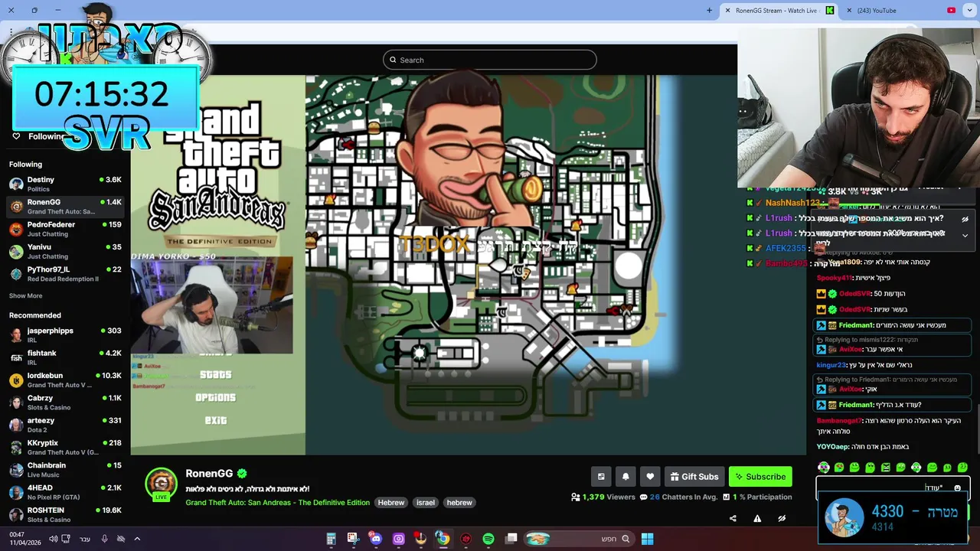Image resolution: width=980 pixels, height=551 pixels.
Task: Open PedroFederer channel in sidebar
Action: (65, 229)
